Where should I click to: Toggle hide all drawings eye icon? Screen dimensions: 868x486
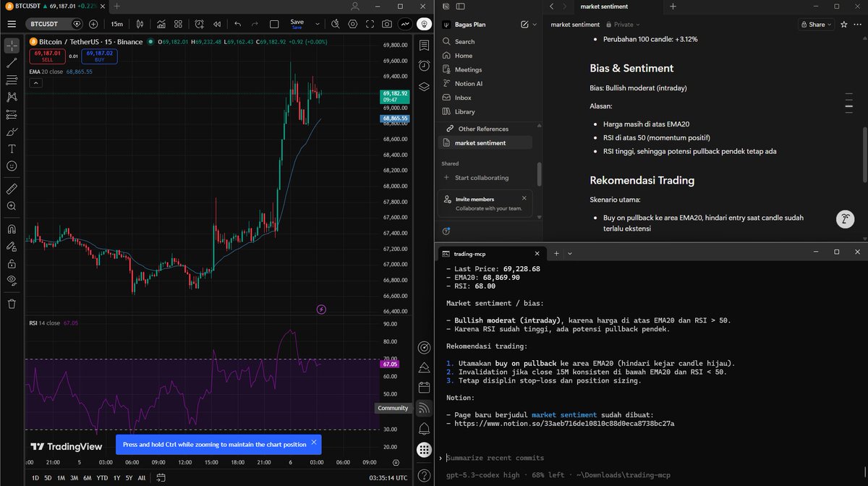pos(12,281)
